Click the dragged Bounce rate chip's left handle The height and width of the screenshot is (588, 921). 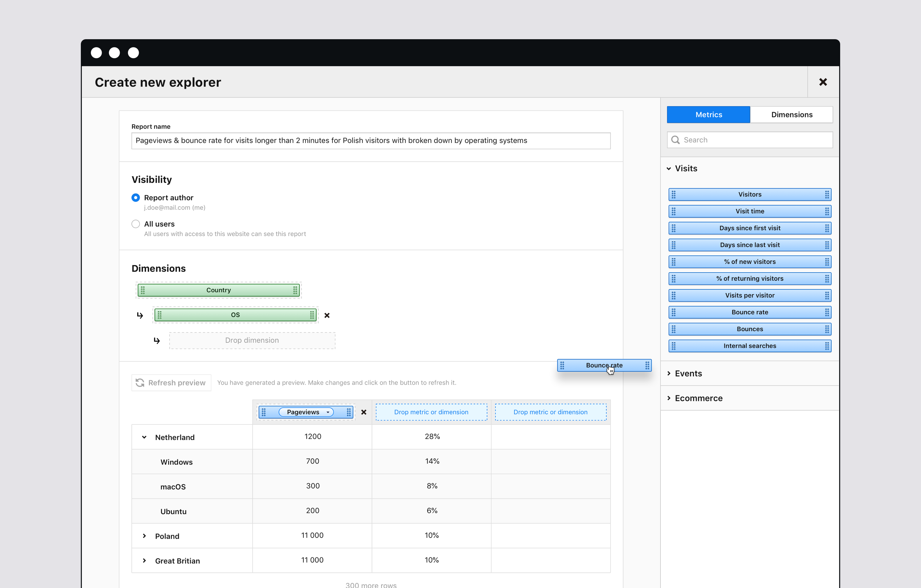562,365
